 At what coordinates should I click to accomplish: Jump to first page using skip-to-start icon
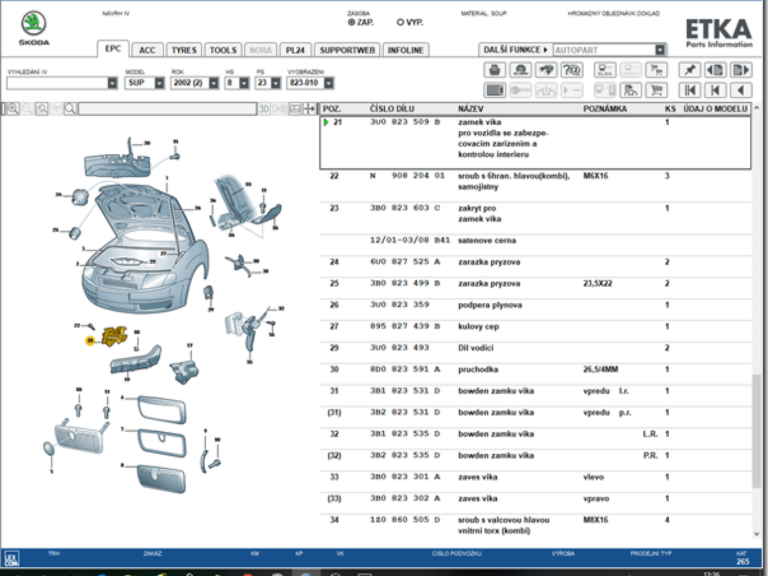point(689,90)
